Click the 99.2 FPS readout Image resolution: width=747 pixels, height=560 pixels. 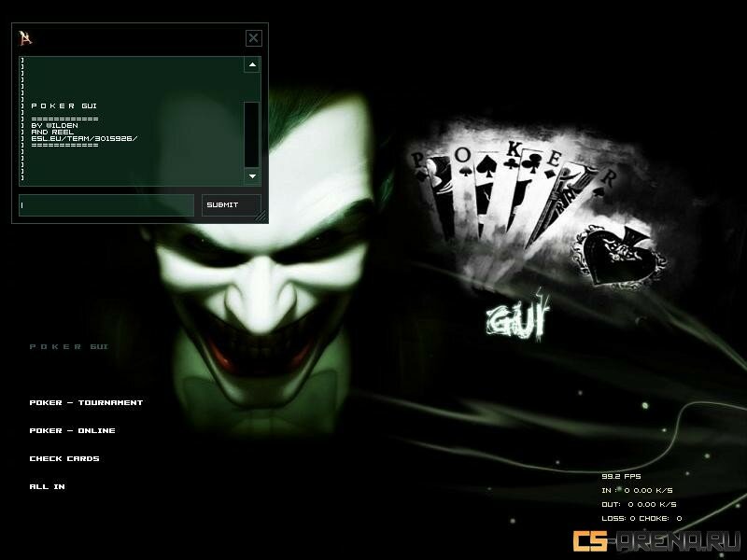[x=621, y=476]
